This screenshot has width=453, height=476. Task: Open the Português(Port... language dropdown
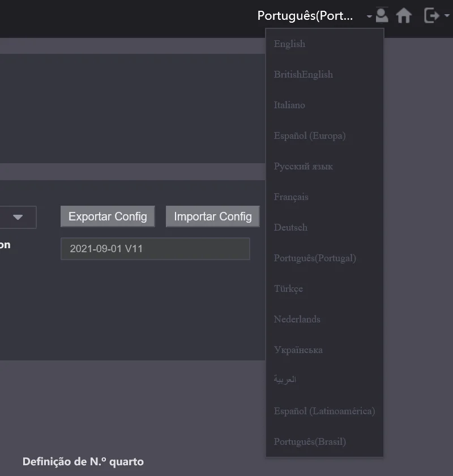tap(314, 15)
